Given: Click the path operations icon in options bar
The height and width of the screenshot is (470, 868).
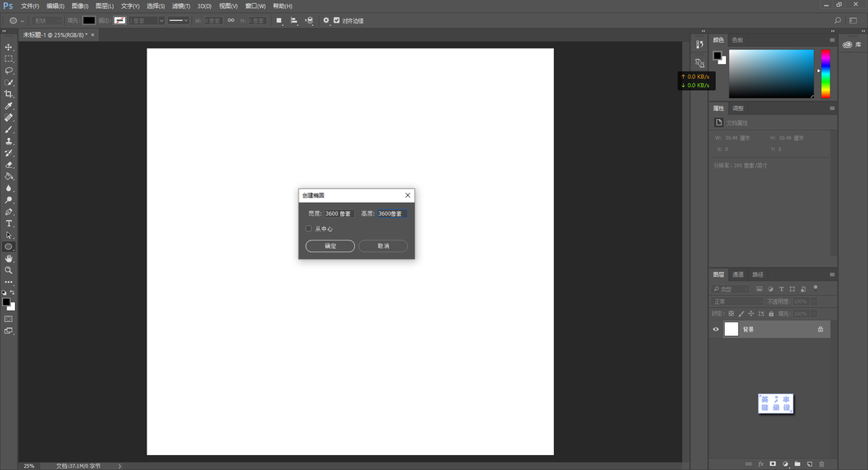Looking at the screenshot, I should tap(279, 20).
